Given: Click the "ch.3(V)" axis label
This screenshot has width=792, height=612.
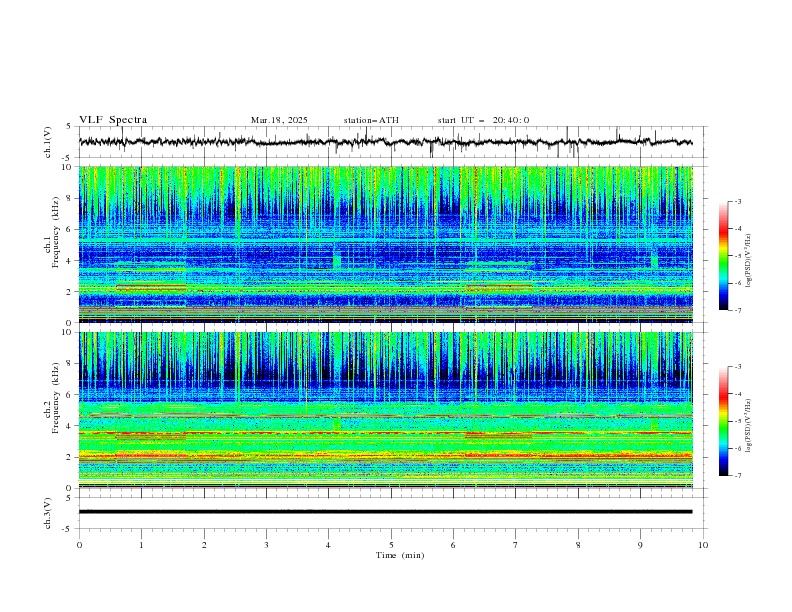Looking at the screenshot, I should [48, 513].
